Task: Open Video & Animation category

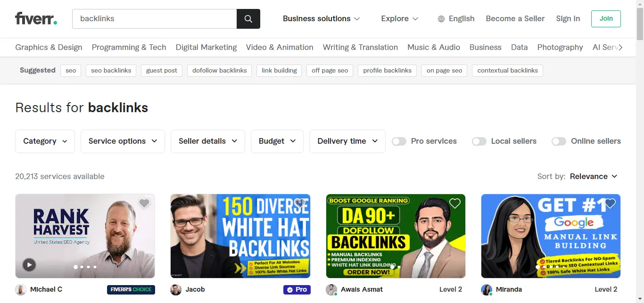Action: coord(280,47)
